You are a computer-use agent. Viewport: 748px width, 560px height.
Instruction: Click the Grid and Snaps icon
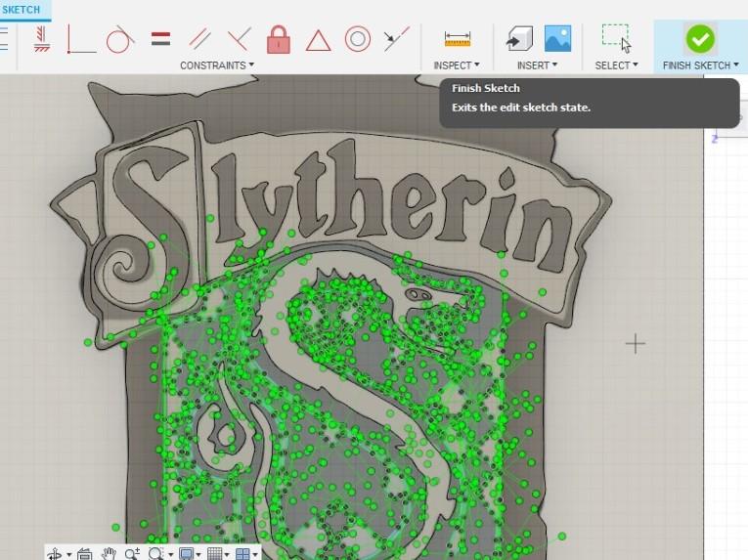tap(214, 554)
